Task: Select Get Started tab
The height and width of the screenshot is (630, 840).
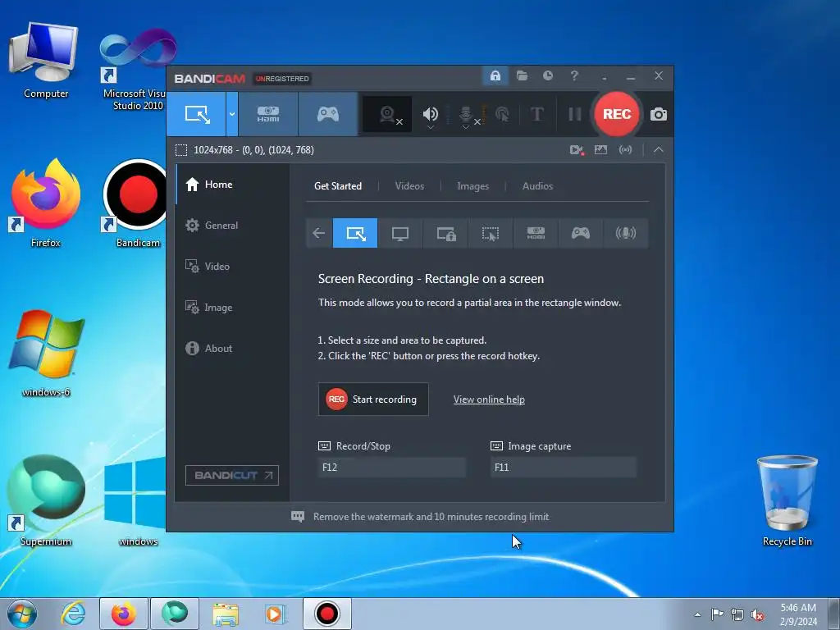Action: pos(337,186)
